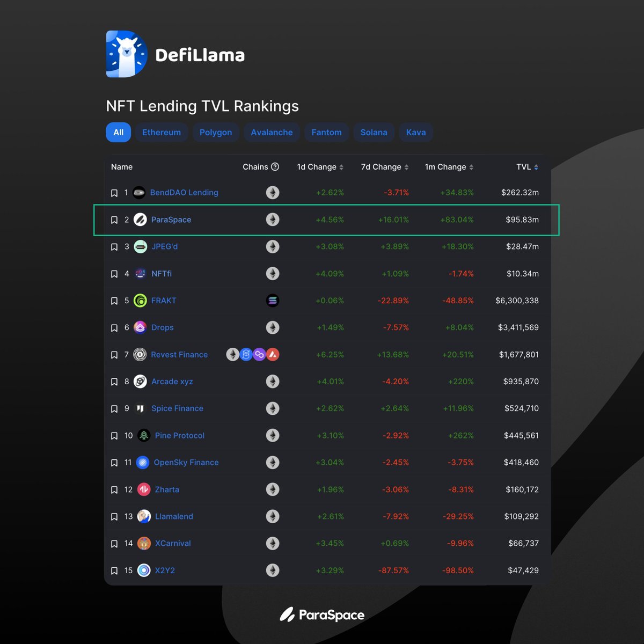Click the Revest Finance protocol logo

(x=140, y=355)
